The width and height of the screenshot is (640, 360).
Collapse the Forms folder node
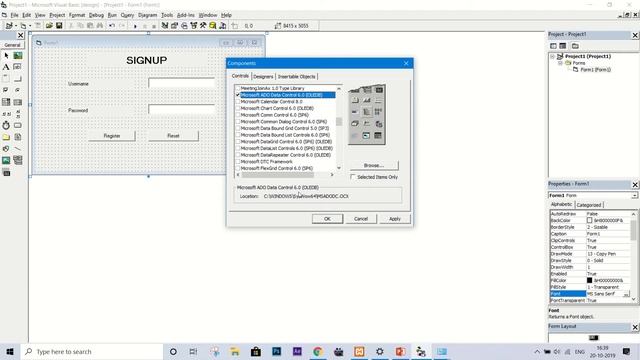560,63
